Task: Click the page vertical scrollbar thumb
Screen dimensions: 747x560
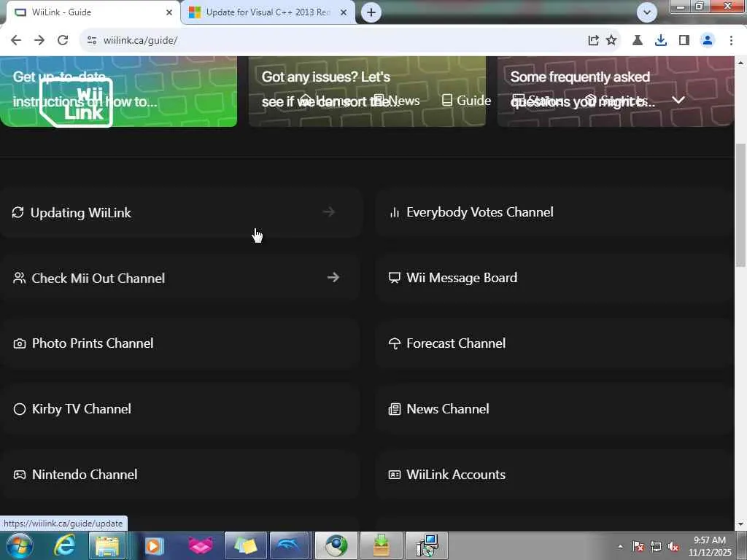Action: [741, 205]
